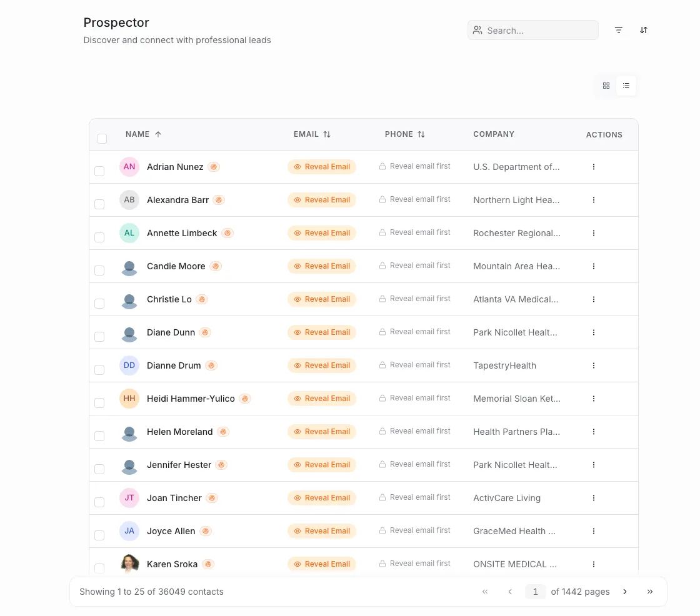The width and height of the screenshot is (700, 616).
Task: Click the sort arrows icon beside the filter
Action: 643,30
